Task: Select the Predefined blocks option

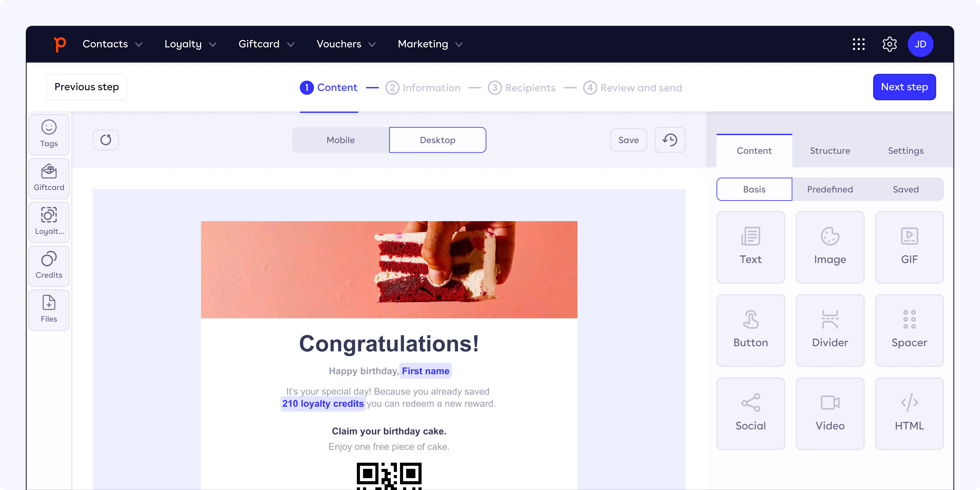Action: tap(830, 189)
